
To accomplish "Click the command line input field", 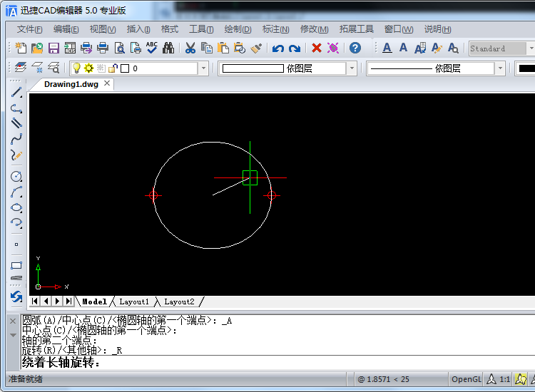I will (x=277, y=362).
